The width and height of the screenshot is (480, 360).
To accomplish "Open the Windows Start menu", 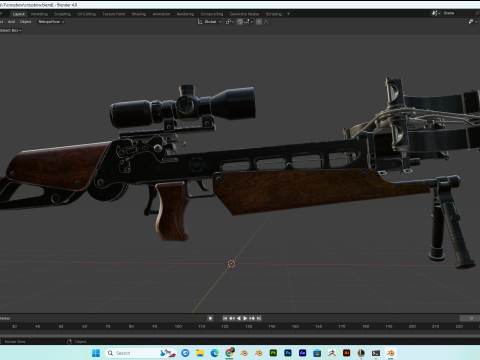I will pyautogui.click(x=96, y=353).
